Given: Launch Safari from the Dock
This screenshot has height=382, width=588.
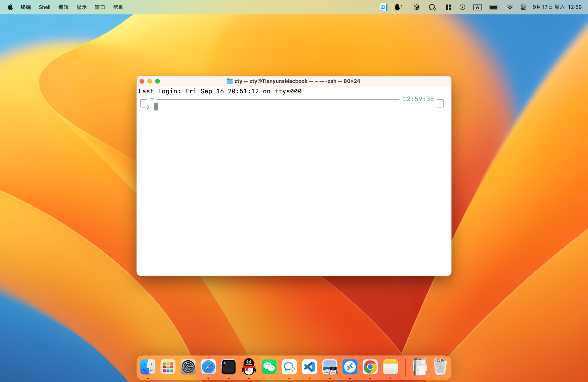Looking at the screenshot, I should pyautogui.click(x=209, y=367).
